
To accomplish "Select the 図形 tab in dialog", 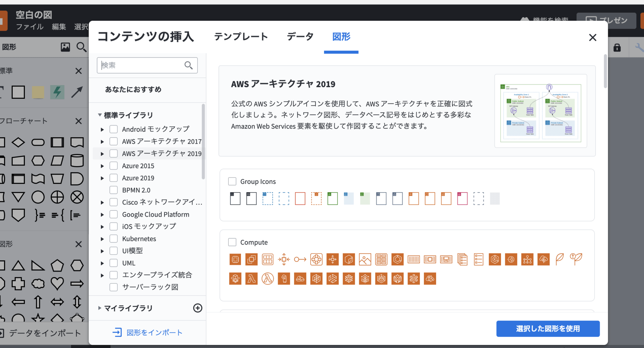I will click(341, 37).
